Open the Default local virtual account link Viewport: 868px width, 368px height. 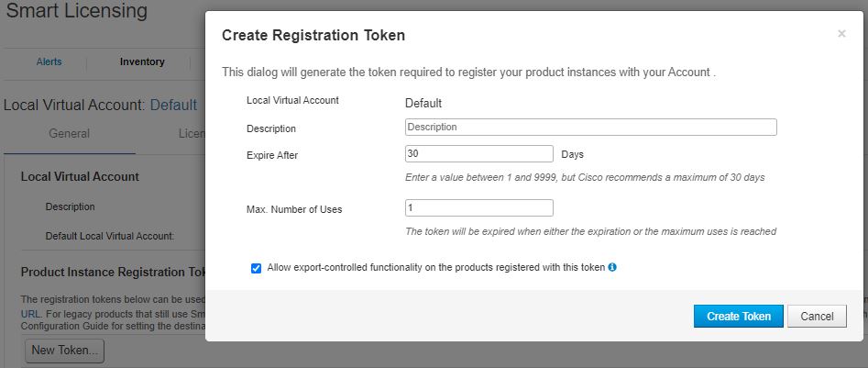point(173,105)
